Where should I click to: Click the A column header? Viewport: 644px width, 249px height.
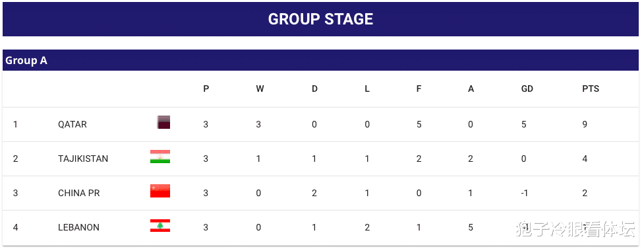[471, 89]
